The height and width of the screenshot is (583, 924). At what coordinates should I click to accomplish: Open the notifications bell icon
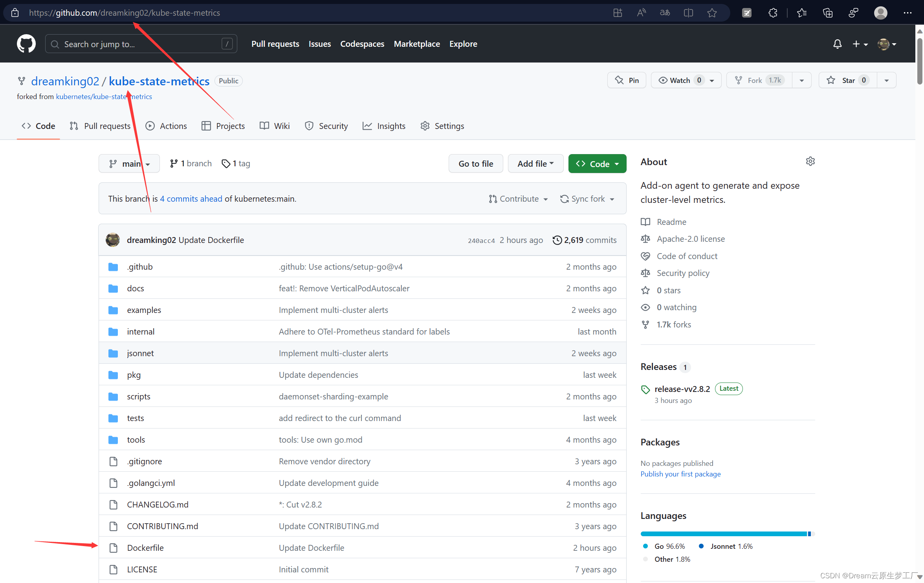click(x=837, y=44)
